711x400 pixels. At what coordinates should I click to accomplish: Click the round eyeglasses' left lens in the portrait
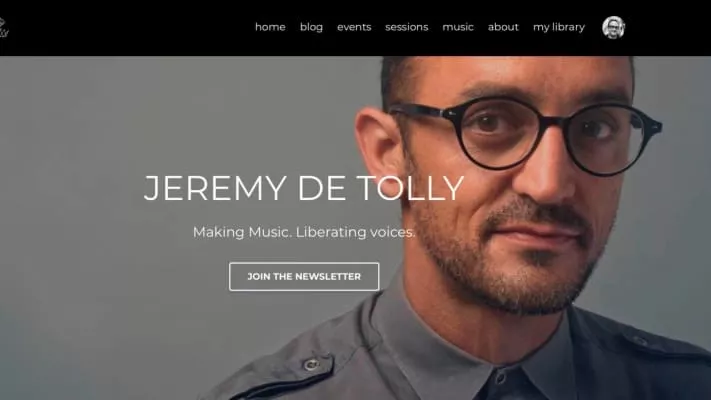(x=499, y=134)
